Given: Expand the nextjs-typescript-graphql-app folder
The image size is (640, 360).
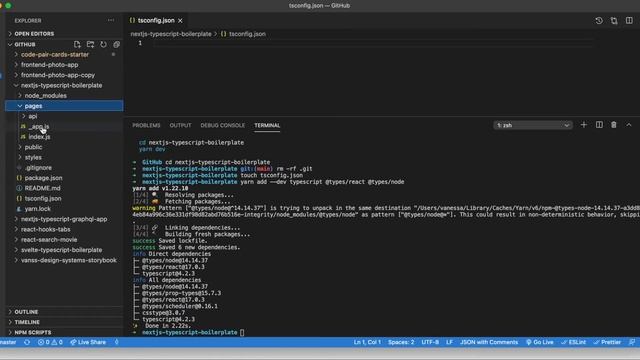Looking at the screenshot, I should click(64, 219).
